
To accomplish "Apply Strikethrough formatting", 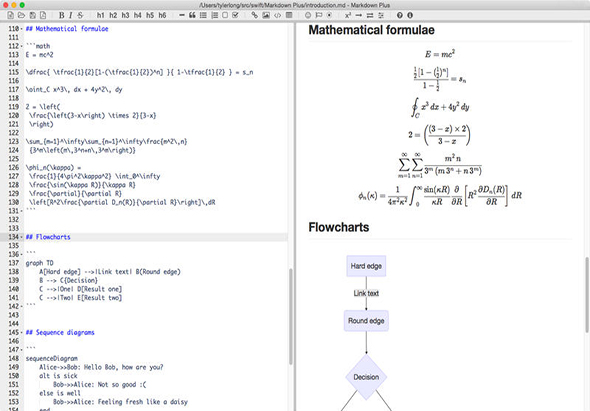I will tap(80, 15).
